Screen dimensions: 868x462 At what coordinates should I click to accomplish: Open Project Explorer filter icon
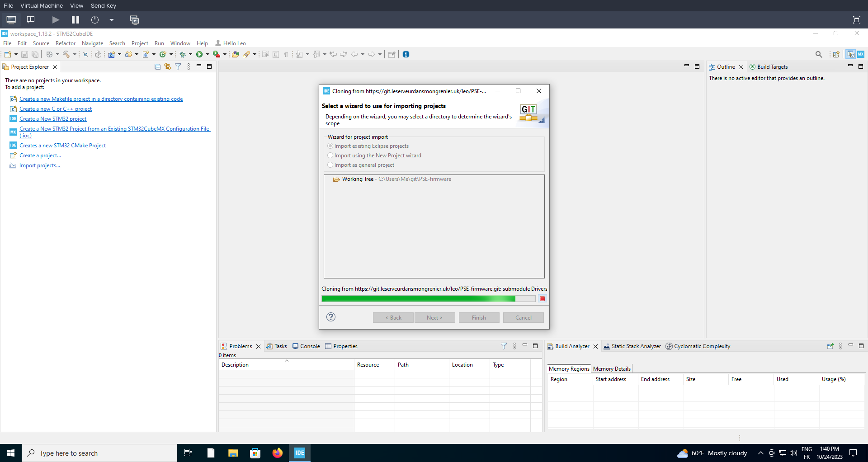(x=178, y=67)
